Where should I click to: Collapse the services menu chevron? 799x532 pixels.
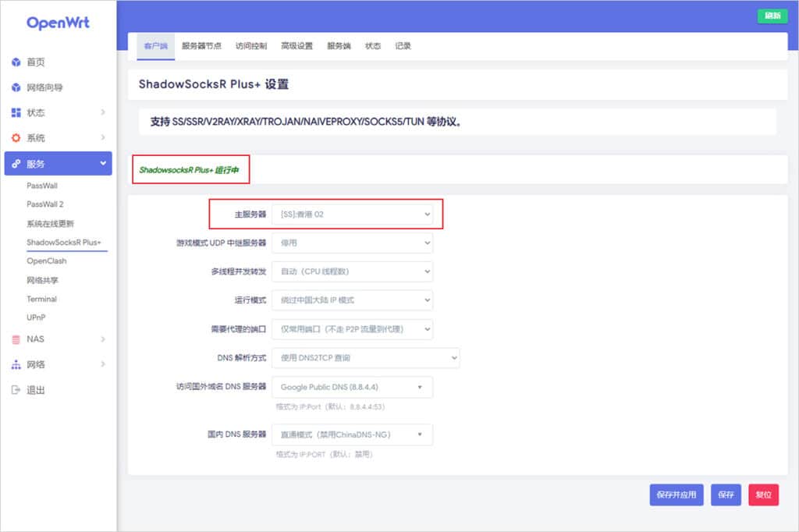[103, 164]
